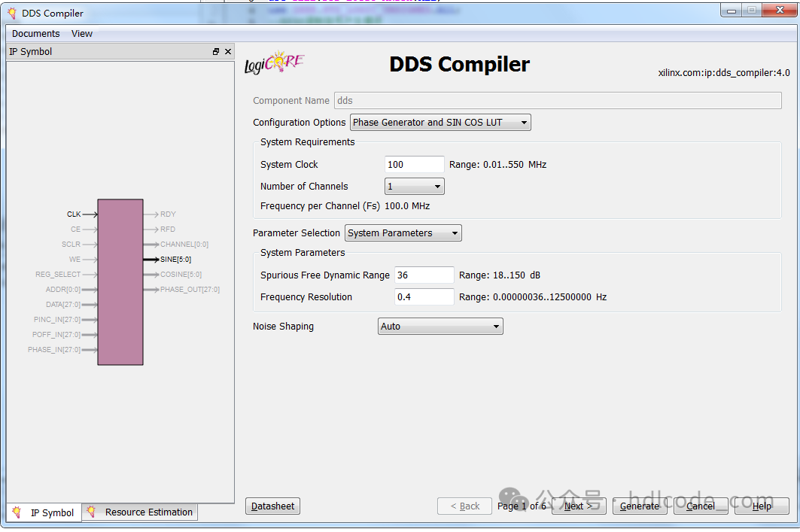This screenshot has width=800, height=532.
Task: Click the SINE[5:0] output port label
Action: [175, 260]
